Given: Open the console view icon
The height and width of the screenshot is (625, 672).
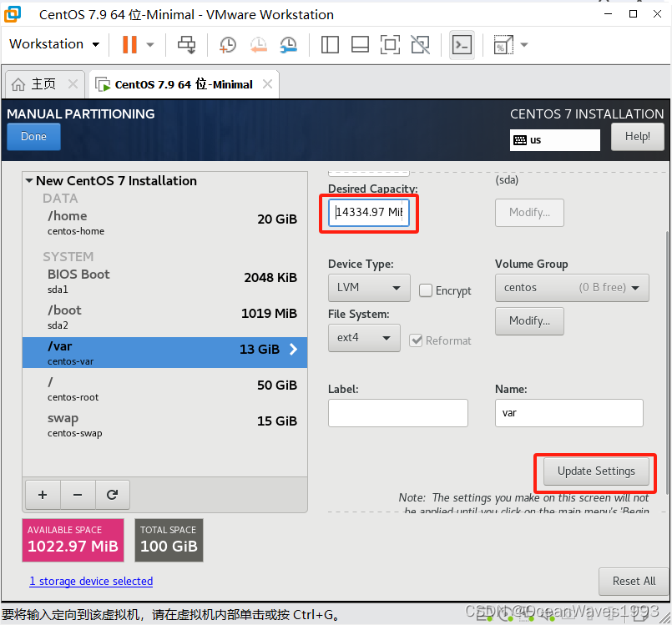Looking at the screenshot, I should 462,44.
